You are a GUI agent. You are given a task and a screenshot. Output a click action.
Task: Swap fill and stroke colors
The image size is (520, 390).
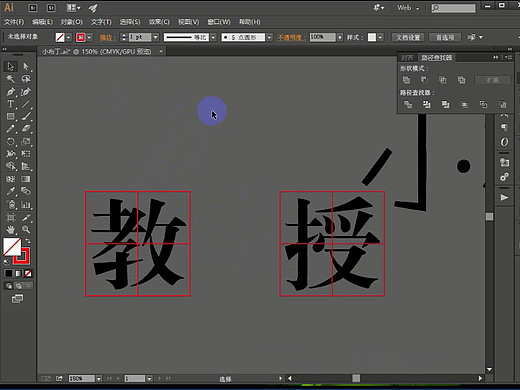[x=28, y=241]
